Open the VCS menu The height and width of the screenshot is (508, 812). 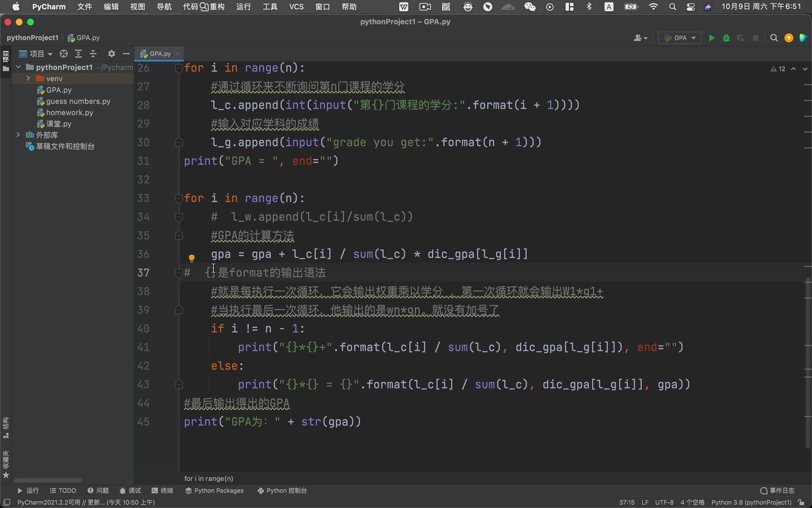tap(297, 7)
